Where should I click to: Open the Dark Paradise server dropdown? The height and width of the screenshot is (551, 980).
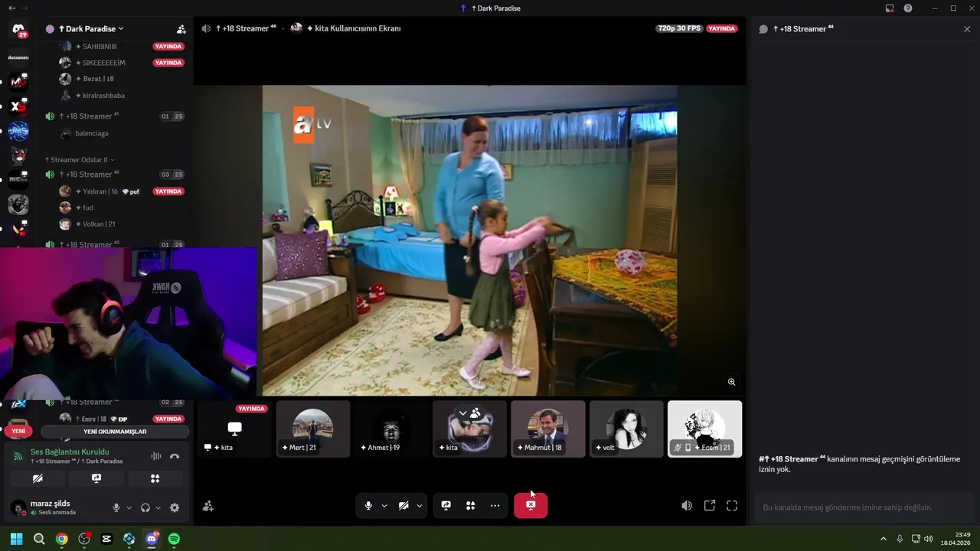(91, 29)
